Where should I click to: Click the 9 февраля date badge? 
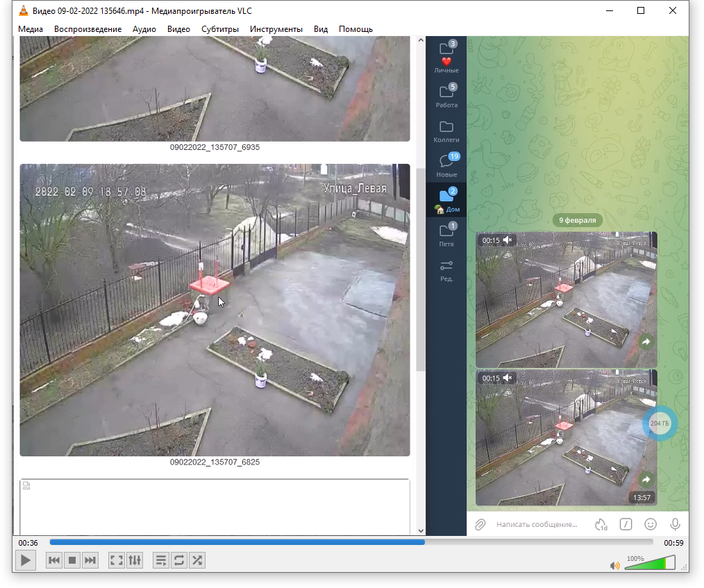pos(578,220)
